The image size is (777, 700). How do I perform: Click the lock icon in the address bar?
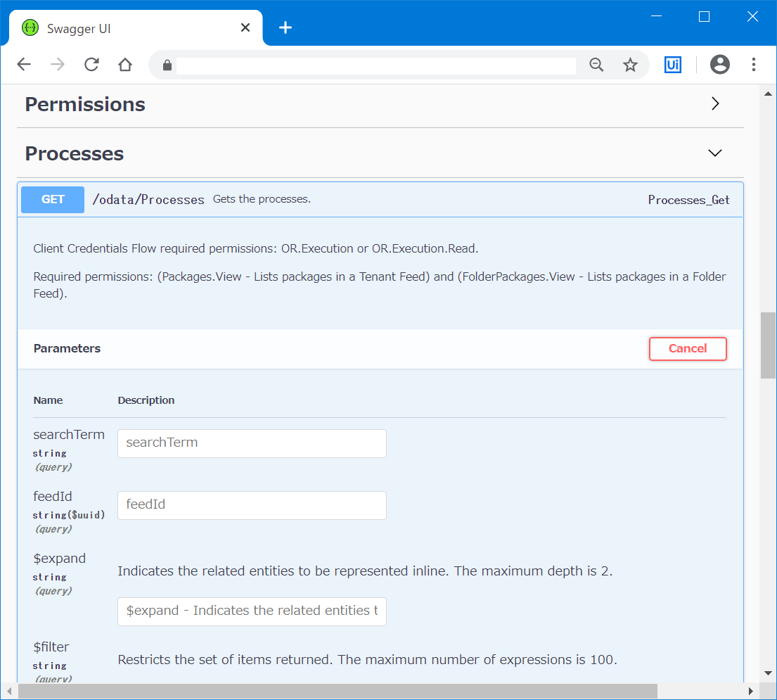pyautogui.click(x=167, y=65)
